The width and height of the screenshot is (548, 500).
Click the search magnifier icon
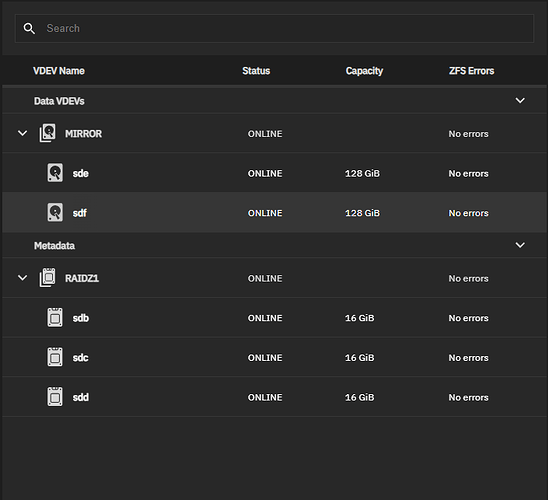click(x=29, y=28)
